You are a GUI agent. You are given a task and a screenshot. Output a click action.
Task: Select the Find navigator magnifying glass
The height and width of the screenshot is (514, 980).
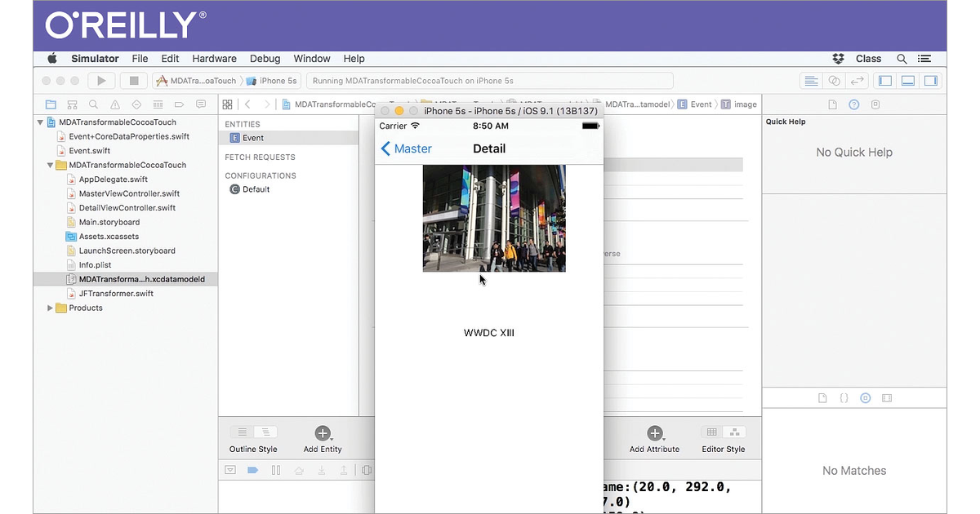click(x=92, y=104)
